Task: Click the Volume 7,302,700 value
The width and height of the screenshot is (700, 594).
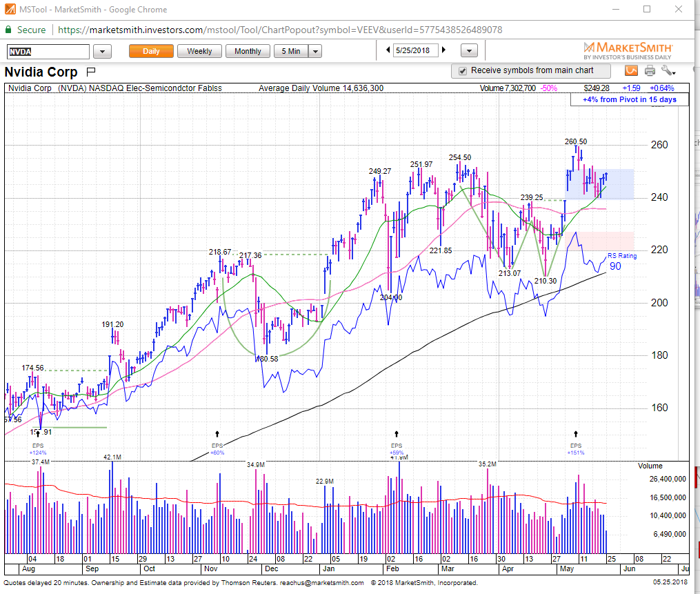Action: click(x=508, y=88)
